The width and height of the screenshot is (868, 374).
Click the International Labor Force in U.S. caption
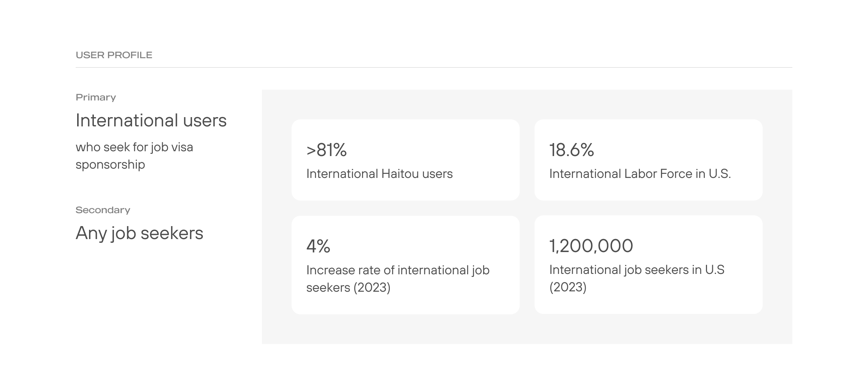640,174
